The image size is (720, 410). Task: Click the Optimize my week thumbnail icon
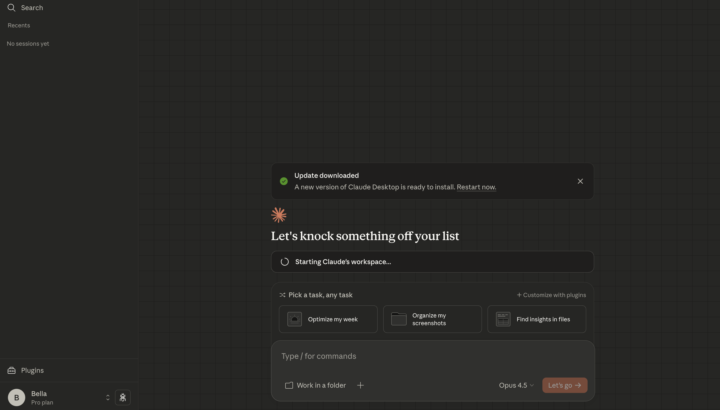(294, 319)
